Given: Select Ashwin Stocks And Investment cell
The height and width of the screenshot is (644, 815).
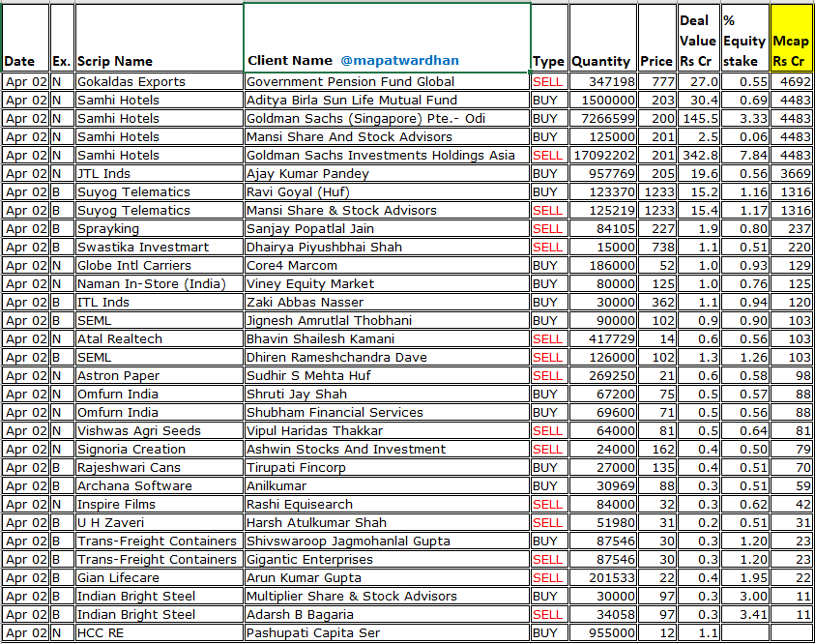Looking at the screenshot, I should point(387,449).
